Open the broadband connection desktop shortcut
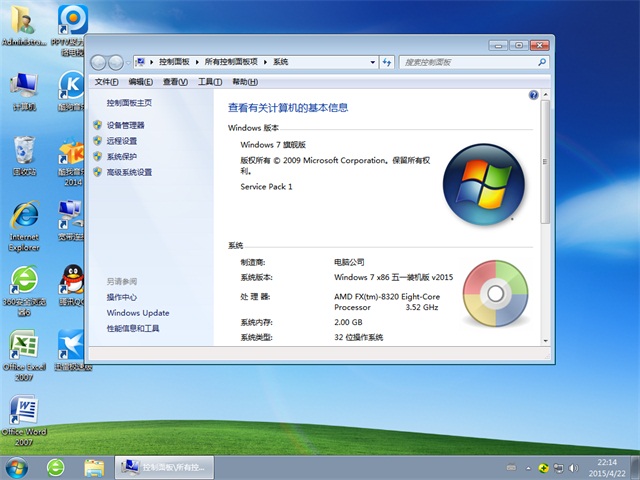Screen dimensions: 640x480 pyautogui.click(x=72, y=220)
